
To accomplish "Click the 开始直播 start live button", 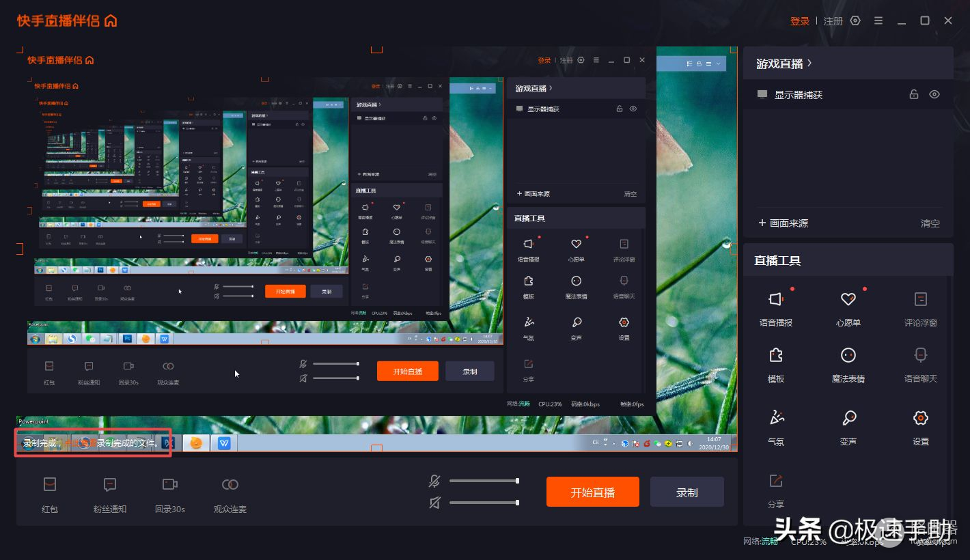I will (593, 492).
